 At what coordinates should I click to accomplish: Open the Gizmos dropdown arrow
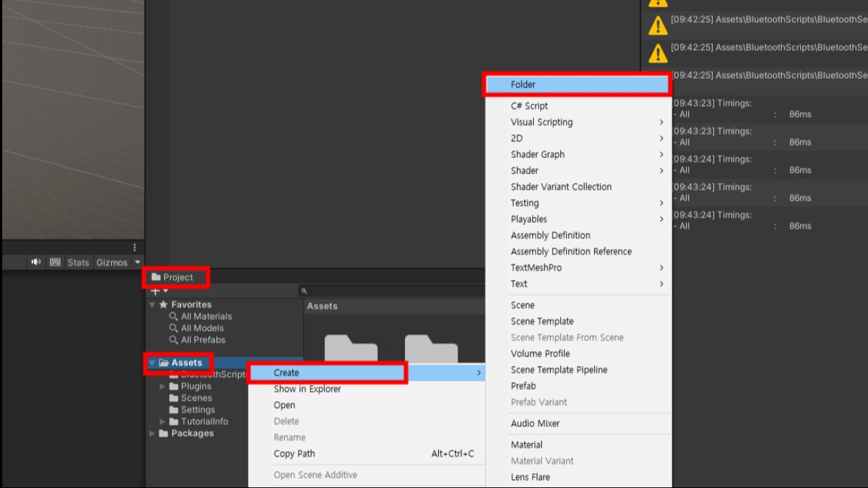tap(137, 262)
